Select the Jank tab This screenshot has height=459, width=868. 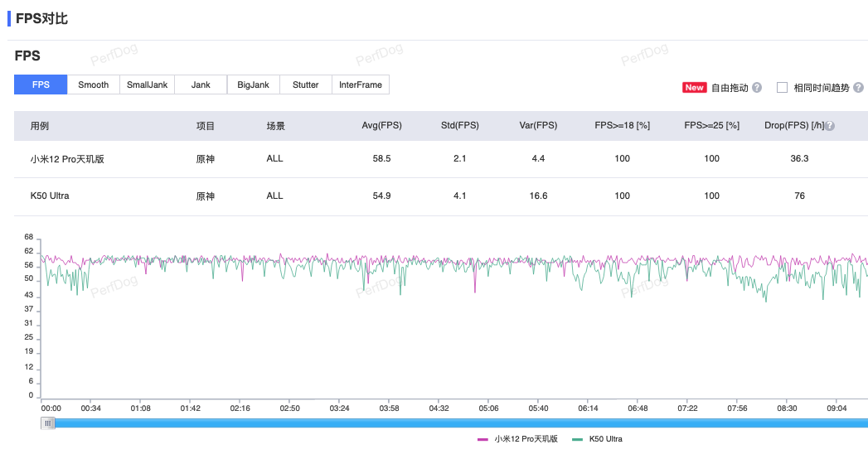coord(201,85)
